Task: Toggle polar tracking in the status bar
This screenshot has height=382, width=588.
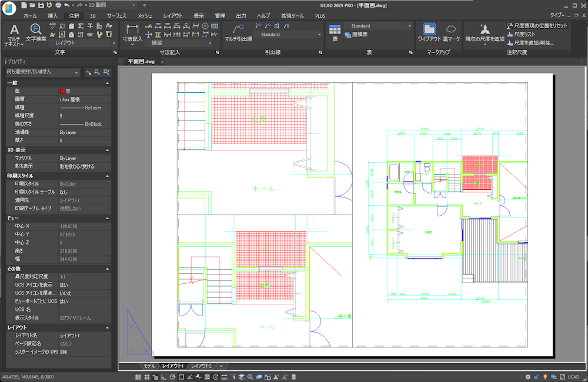Action: pos(172,377)
